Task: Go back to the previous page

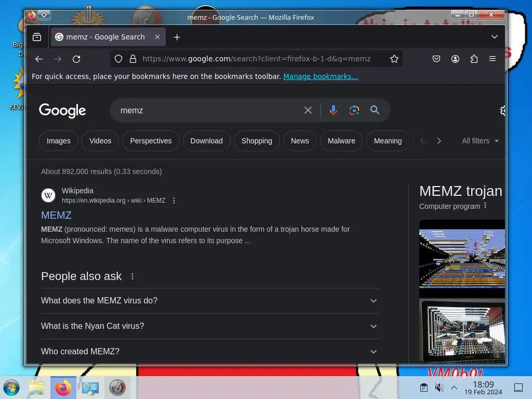Action: [39, 59]
